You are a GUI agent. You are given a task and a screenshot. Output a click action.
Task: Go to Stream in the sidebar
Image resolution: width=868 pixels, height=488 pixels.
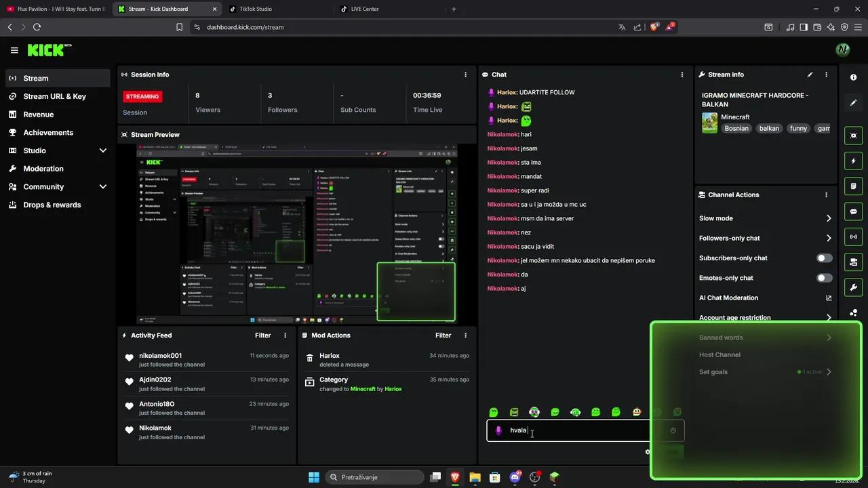click(58, 78)
